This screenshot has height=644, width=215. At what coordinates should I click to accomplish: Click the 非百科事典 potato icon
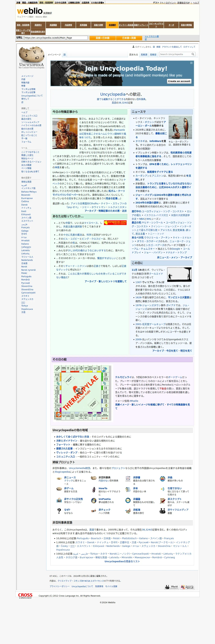point(94,478)
